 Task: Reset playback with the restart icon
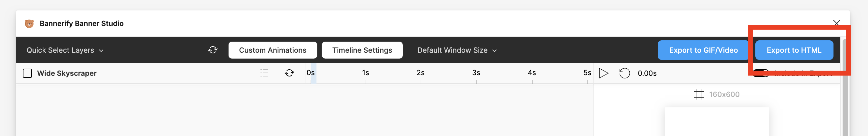(624, 73)
